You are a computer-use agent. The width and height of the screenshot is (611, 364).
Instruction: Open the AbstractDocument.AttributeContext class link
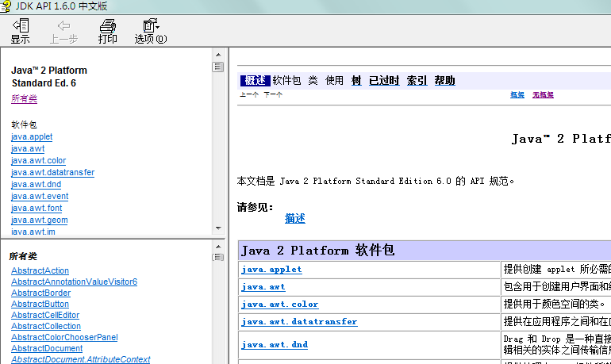[80, 359]
